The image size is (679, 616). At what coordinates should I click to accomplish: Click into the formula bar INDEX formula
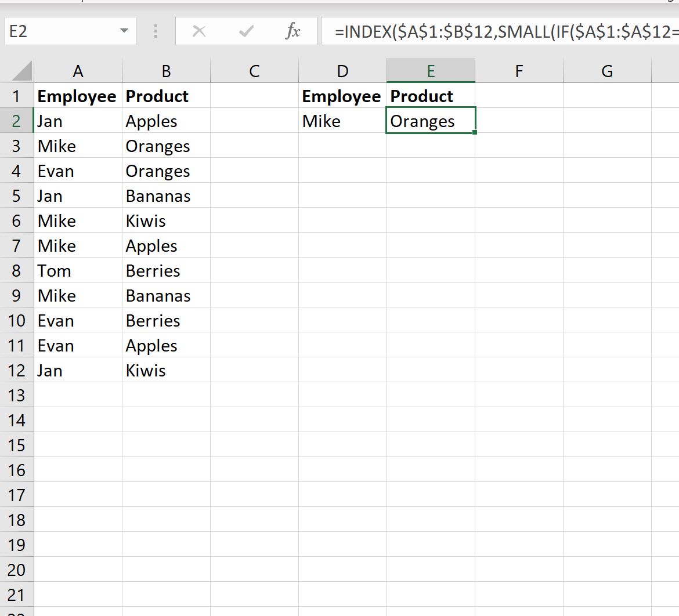[x=500, y=31]
